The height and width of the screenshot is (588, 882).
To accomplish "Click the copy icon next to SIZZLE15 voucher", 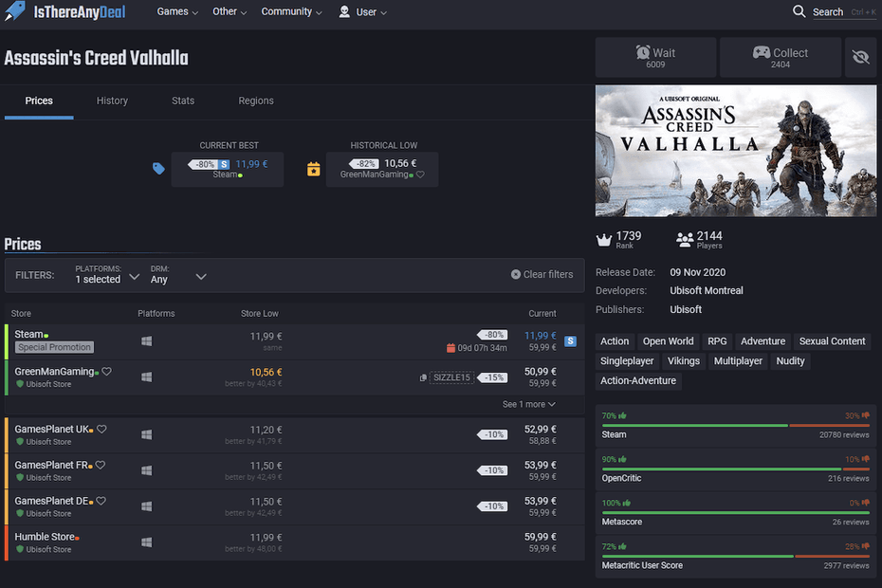I will pyautogui.click(x=423, y=377).
